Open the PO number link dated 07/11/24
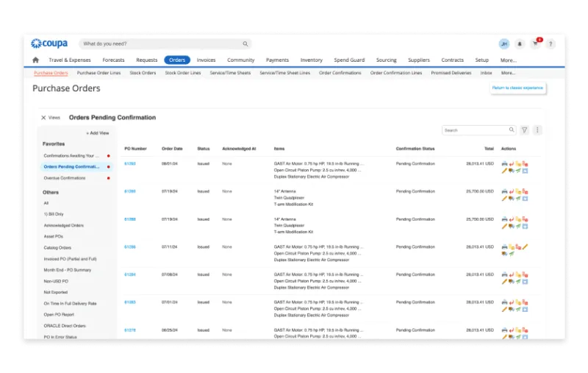The width and height of the screenshot is (588, 373). 130,247
